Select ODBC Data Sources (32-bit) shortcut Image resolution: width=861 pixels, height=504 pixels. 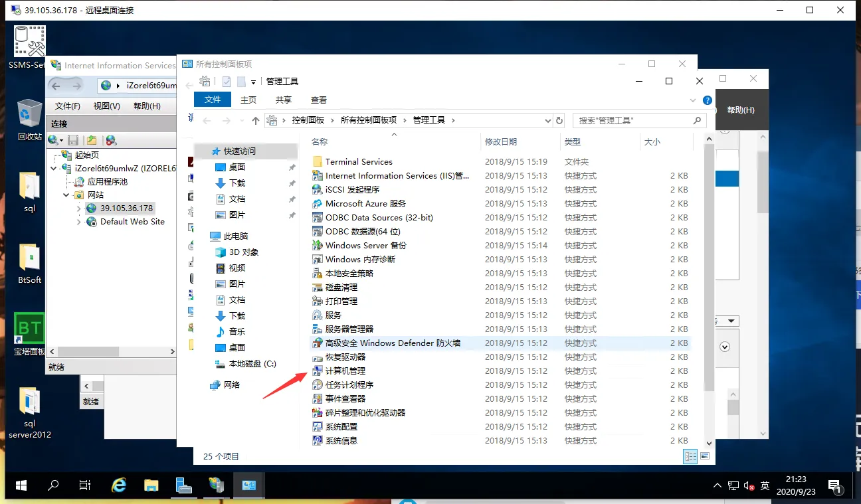372,218
